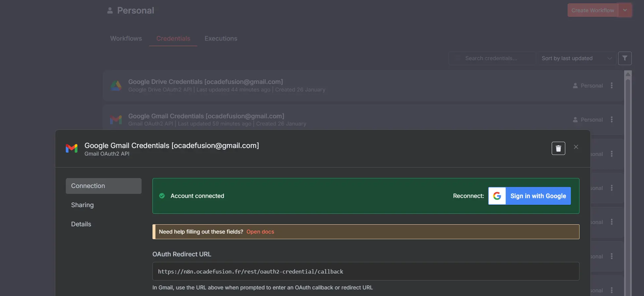Click the Personal owner badge on Google Drive row
Image resolution: width=644 pixels, height=296 pixels.
tap(588, 86)
